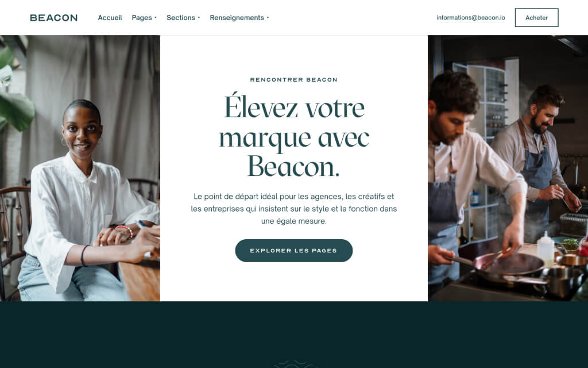Expand the small arrow beside Sections

point(199,18)
